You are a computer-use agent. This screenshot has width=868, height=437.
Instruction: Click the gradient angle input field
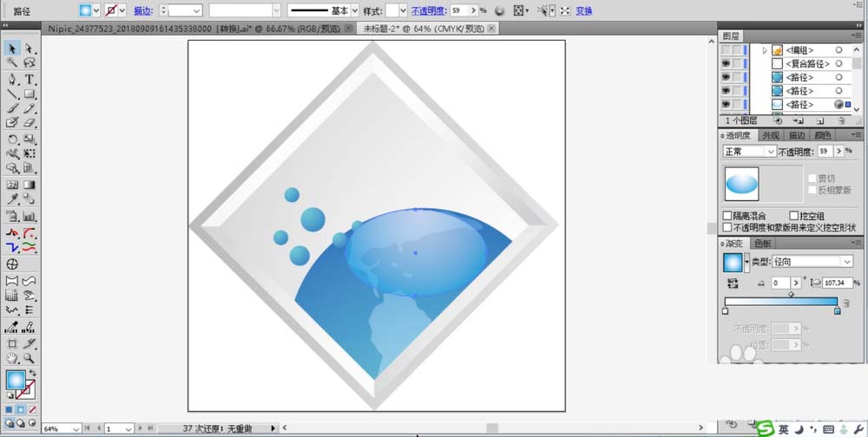(779, 283)
